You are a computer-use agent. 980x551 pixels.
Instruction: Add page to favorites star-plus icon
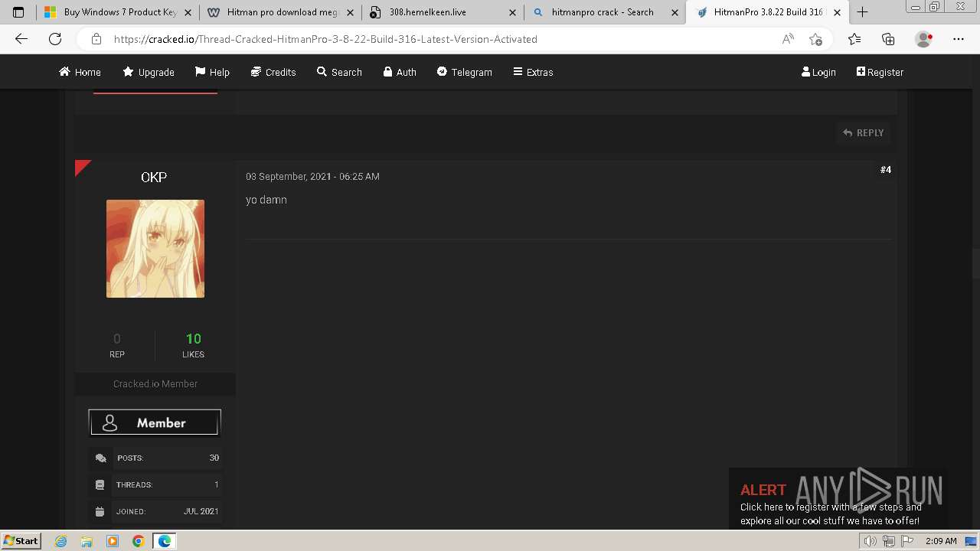(816, 39)
